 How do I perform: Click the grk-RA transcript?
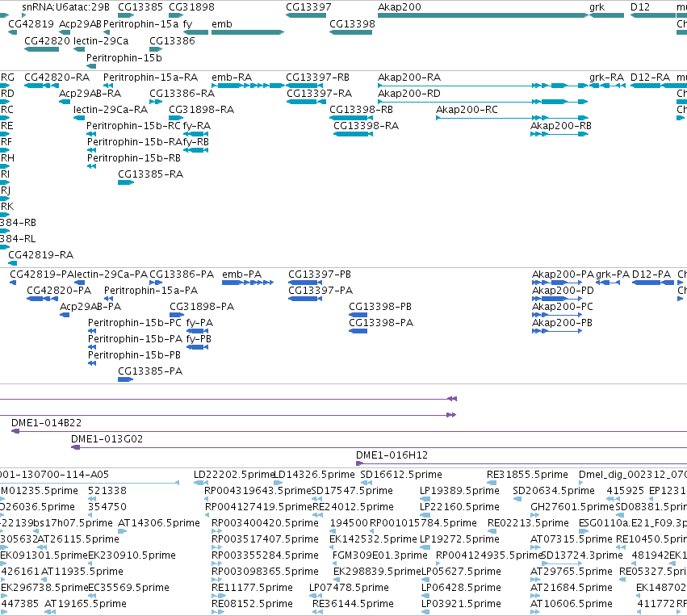607,86
